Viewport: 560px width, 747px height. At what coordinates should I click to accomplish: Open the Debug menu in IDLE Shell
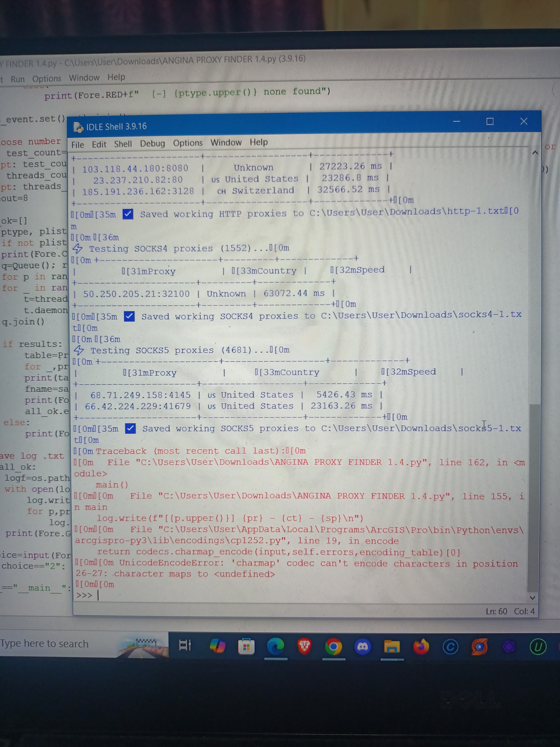coord(153,144)
